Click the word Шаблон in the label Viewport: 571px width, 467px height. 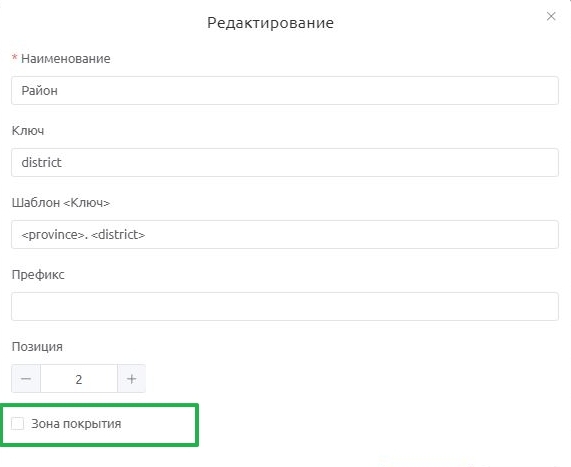pyautogui.click(x=36, y=203)
